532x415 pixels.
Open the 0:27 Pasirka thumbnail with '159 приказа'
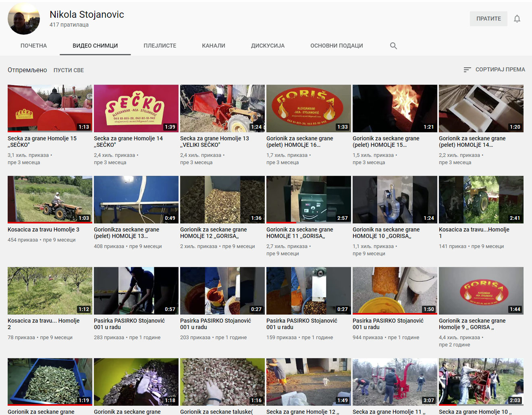(309, 291)
